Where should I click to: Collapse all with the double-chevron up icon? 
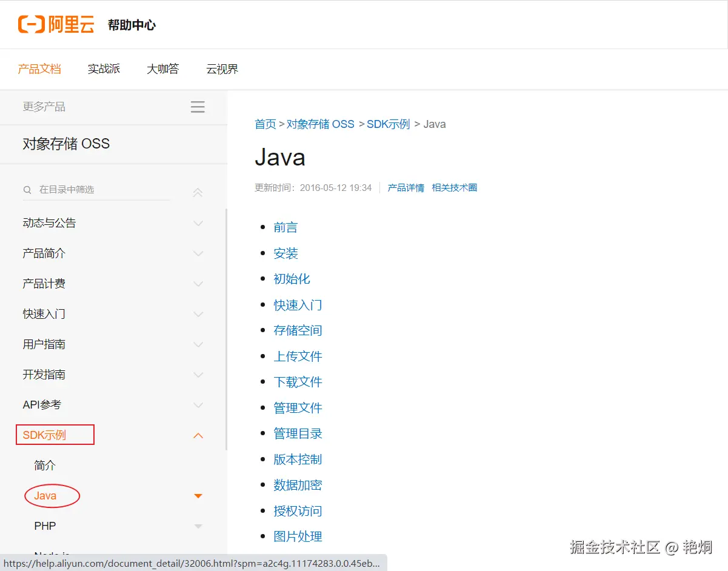click(198, 192)
